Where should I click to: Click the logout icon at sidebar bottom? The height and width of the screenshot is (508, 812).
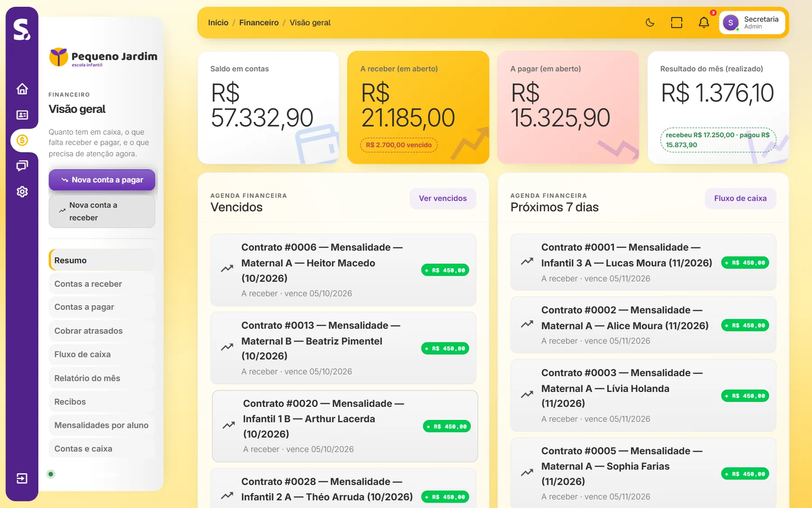pyautogui.click(x=22, y=478)
